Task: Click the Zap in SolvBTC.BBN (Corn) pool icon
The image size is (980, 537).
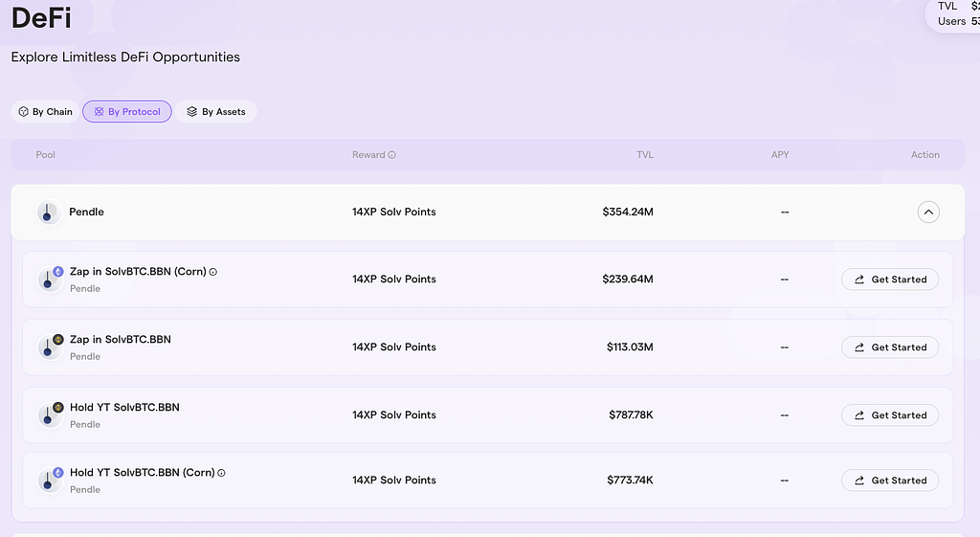Action: click(49, 280)
